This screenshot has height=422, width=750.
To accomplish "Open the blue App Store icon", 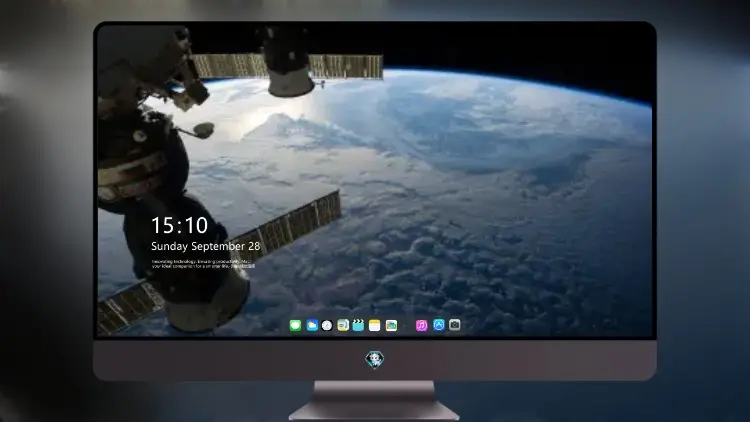I will (439, 325).
